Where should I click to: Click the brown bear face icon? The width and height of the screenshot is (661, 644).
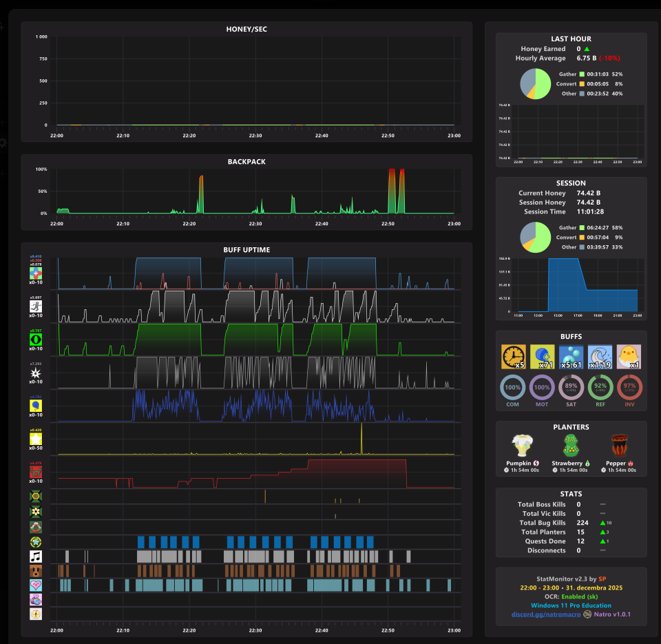pos(36,572)
